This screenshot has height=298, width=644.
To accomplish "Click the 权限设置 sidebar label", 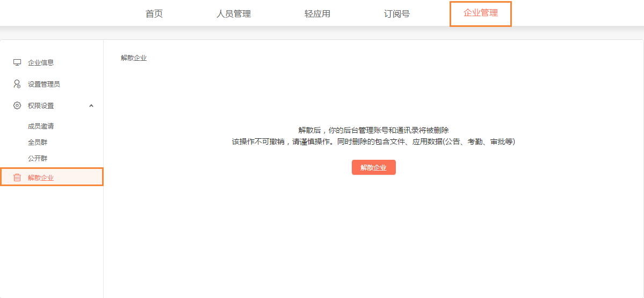I will tap(41, 105).
